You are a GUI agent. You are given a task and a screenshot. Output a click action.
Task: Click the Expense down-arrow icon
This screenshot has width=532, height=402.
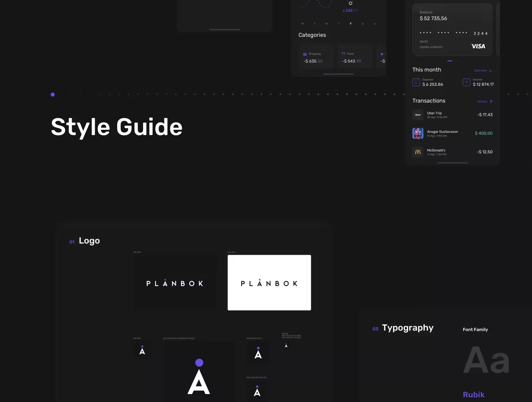click(x=416, y=82)
